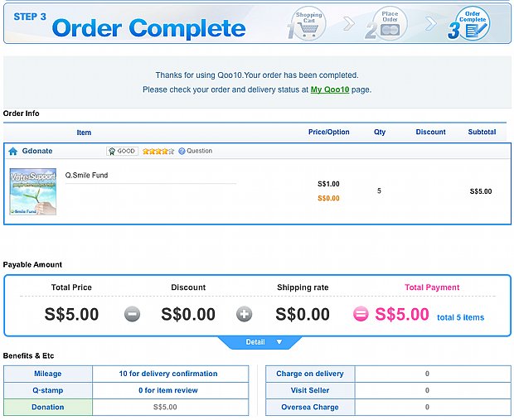Expand the Detail dropdown arrow
Screen dimensions: 514x420
pyautogui.click(x=279, y=342)
